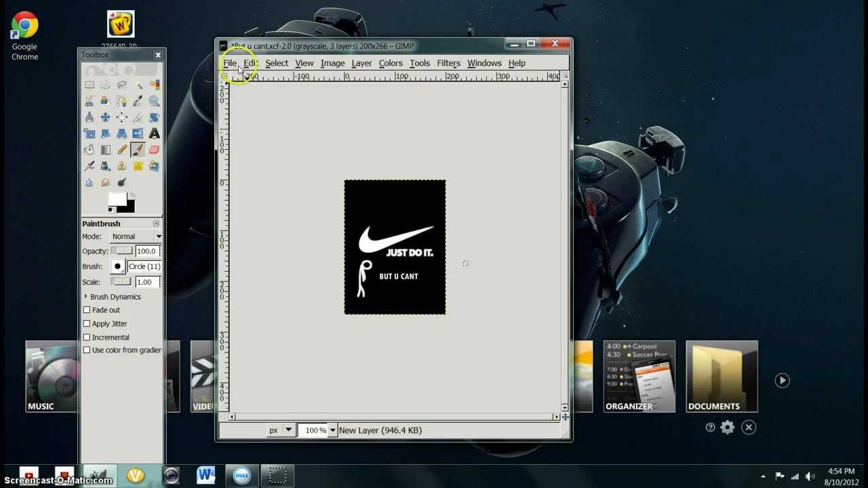868x488 pixels.
Task: Open the paintbrush Mode dropdown
Action: click(x=136, y=237)
